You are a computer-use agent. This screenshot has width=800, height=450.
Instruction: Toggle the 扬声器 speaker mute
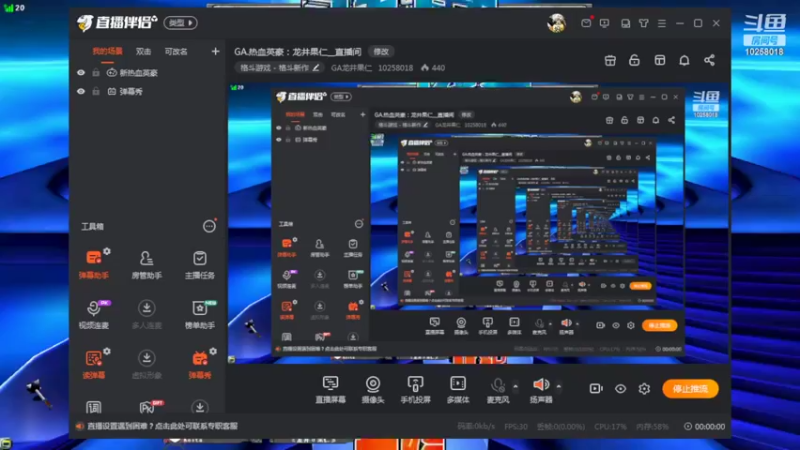(541, 384)
